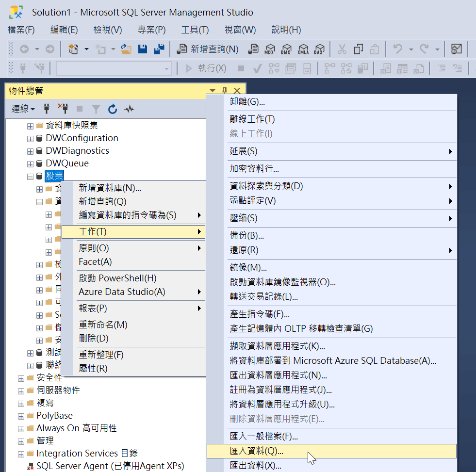Expand the Integration Services 目錄 node
476x472 pixels.
(x=21, y=454)
